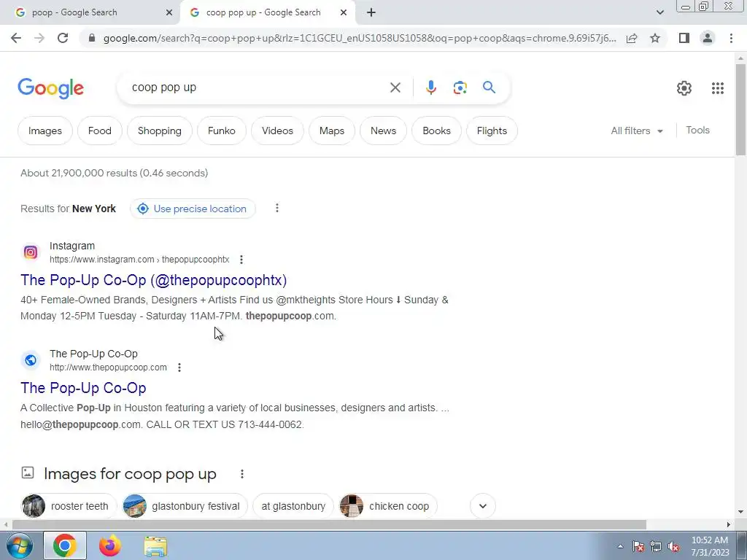Click the Instagram favicon in results
The image size is (747, 560).
tap(31, 252)
